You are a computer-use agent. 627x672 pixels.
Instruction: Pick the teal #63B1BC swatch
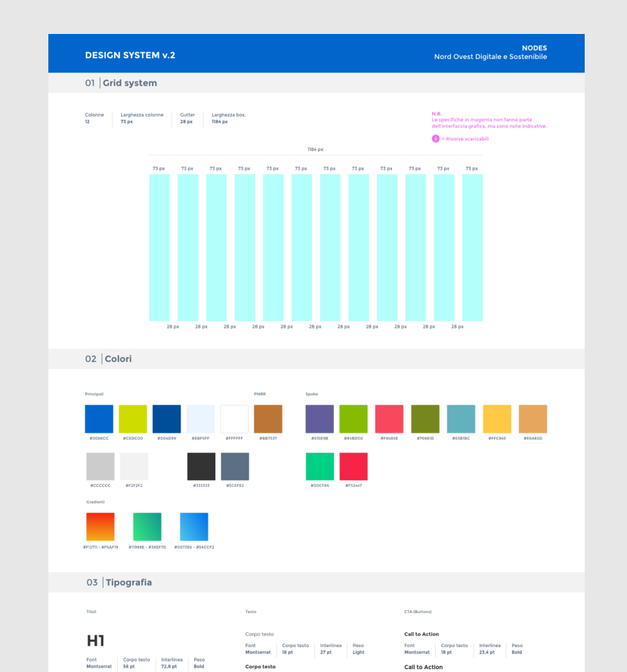(461, 419)
